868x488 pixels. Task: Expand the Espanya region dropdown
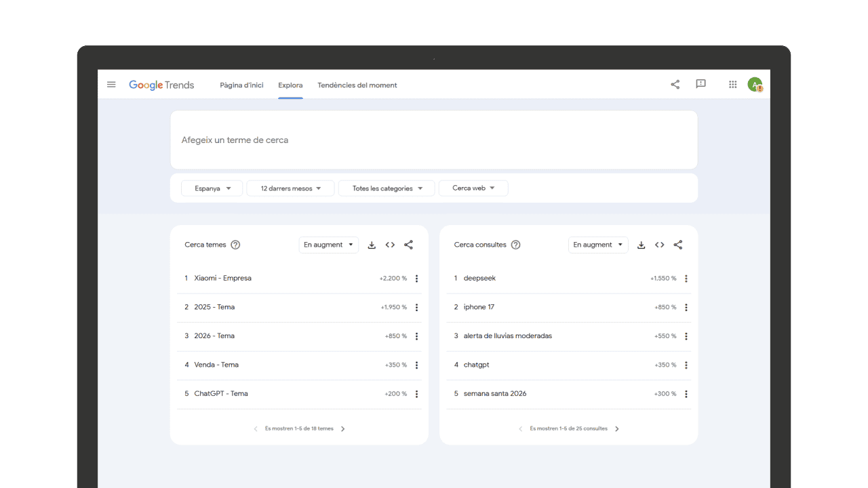[x=212, y=188]
